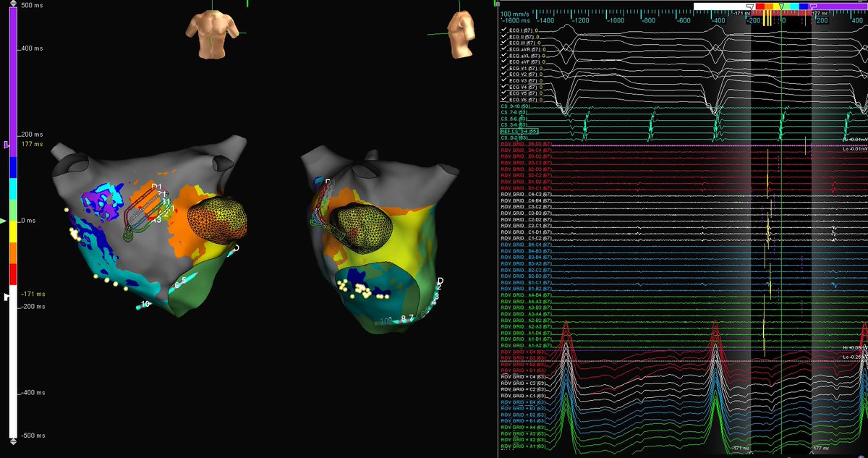
Task: Click the -171 ms value at waveform panel bottom
Action: 741,449
